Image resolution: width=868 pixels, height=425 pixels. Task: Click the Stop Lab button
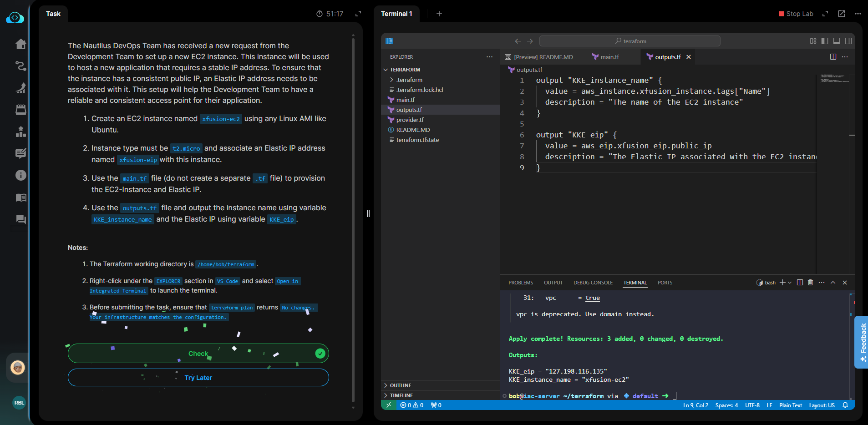pos(796,14)
